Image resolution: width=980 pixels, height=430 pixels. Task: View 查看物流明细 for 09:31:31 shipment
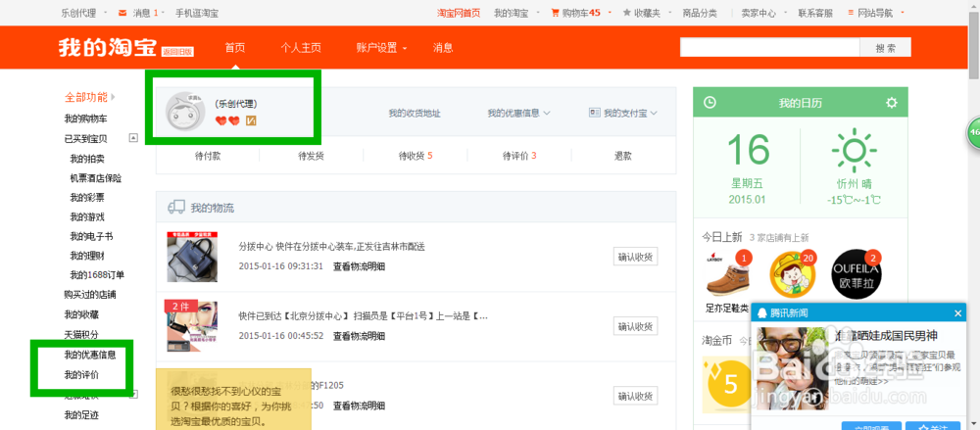pos(359,266)
